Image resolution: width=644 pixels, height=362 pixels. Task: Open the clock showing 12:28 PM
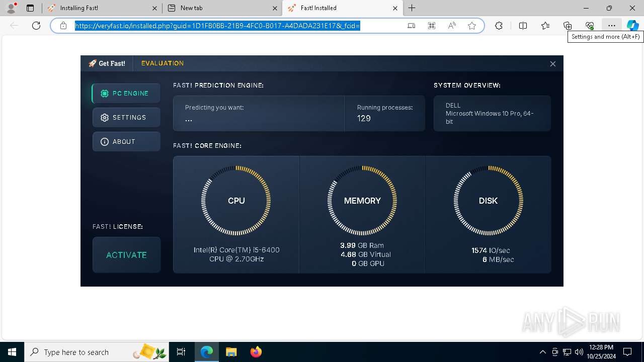(601, 352)
